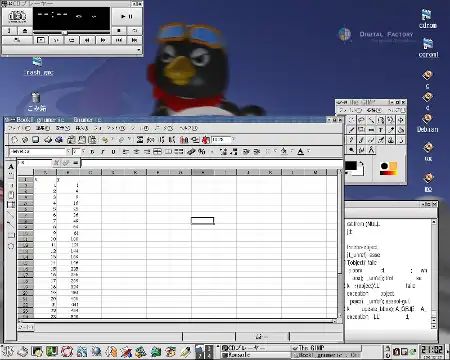This screenshot has height=360, width=450.
Task: Expand the background color dropdown arrow
Action: [x=292, y=151]
